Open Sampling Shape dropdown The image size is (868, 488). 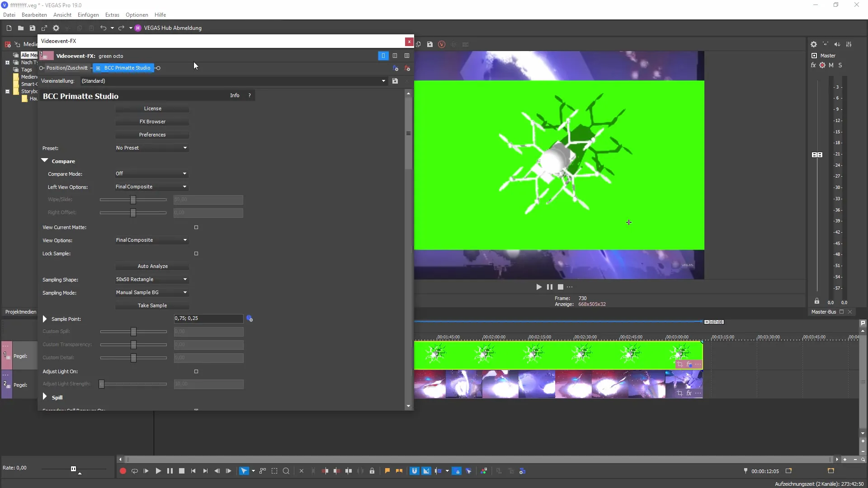[x=152, y=279]
